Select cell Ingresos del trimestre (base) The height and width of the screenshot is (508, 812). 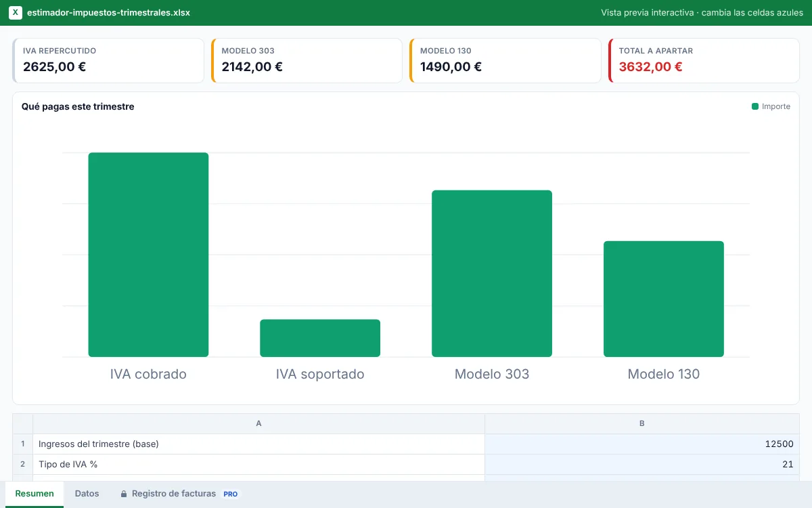[259, 444]
